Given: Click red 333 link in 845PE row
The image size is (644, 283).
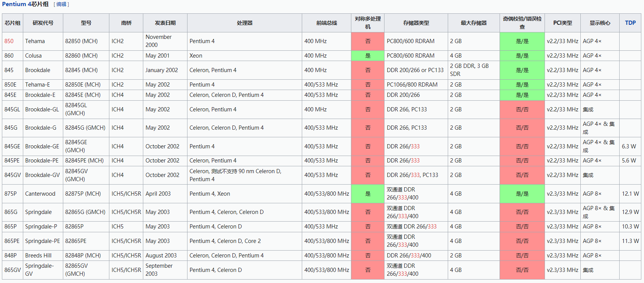Looking at the screenshot, I should coord(415,161).
